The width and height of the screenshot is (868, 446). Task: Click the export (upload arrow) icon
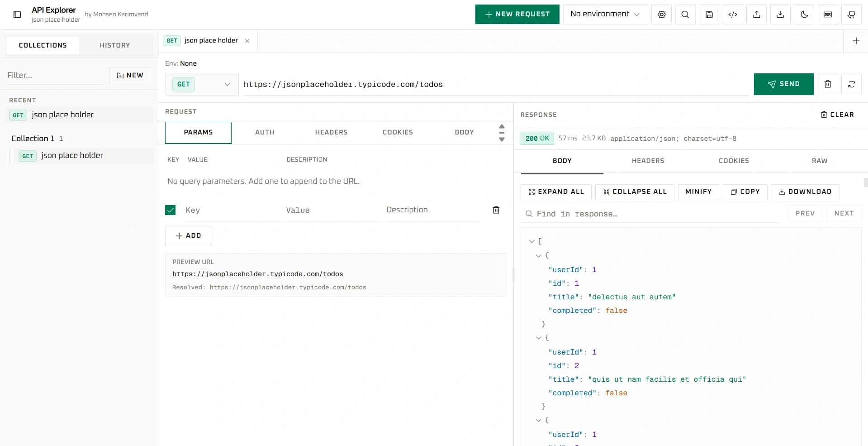(x=757, y=14)
